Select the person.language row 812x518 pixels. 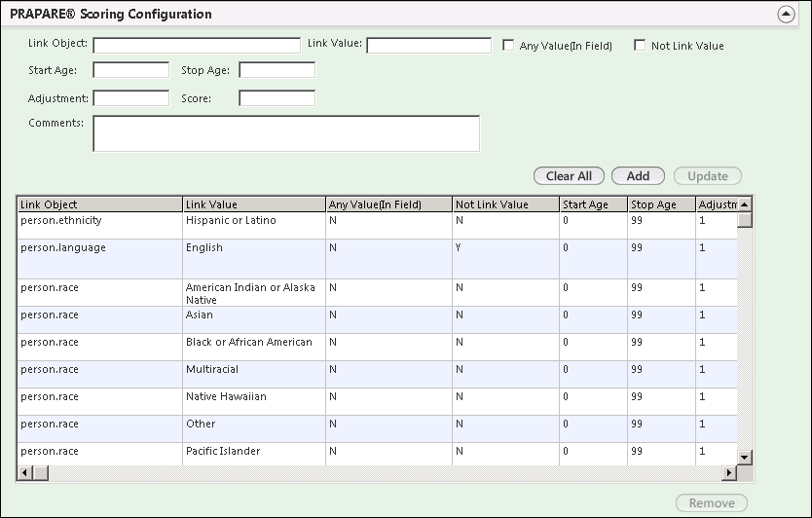[x=377, y=259]
